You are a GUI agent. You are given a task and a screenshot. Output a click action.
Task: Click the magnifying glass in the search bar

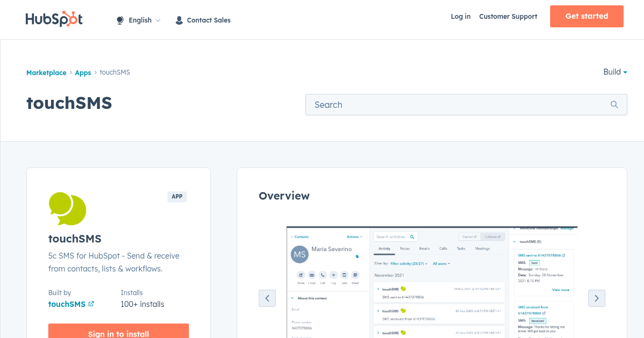tap(614, 105)
